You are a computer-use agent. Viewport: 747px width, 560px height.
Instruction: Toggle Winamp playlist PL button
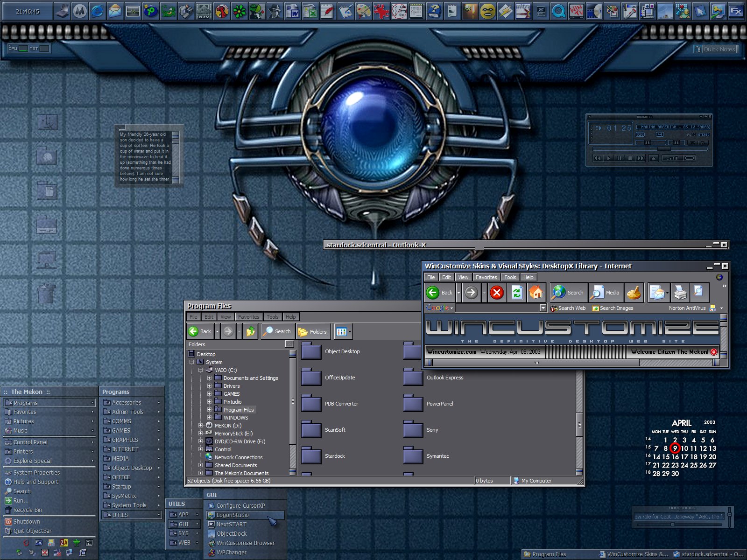tap(703, 143)
